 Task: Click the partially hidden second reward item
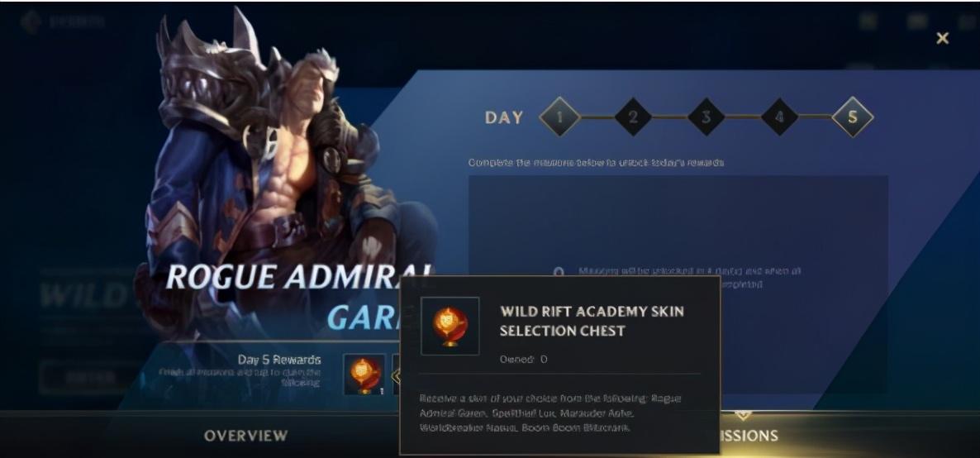pyautogui.click(x=397, y=375)
